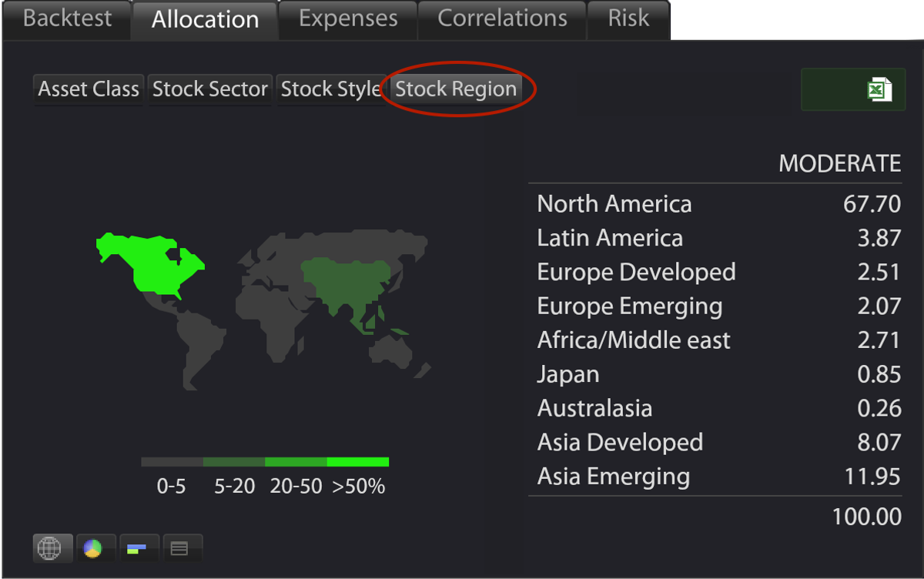Click the 5-20 legend color bar
This screenshot has width=924, height=579.
coord(234,462)
